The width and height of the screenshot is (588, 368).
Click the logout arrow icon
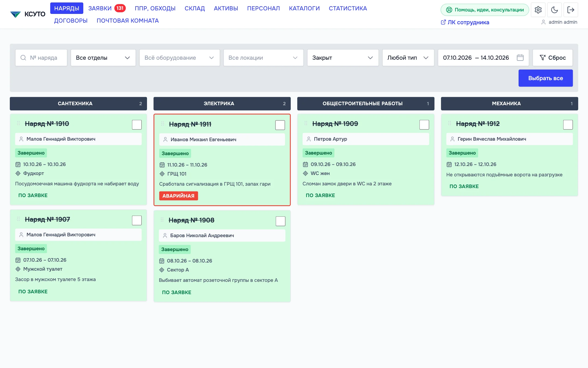pos(571,10)
